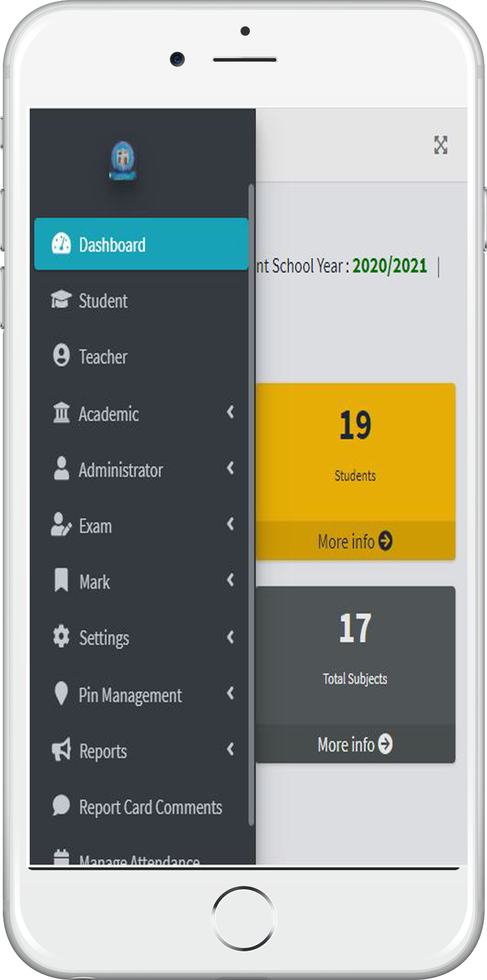Click the fullscreen expand icon
The width and height of the screenshot is (487, 980).
440,145
